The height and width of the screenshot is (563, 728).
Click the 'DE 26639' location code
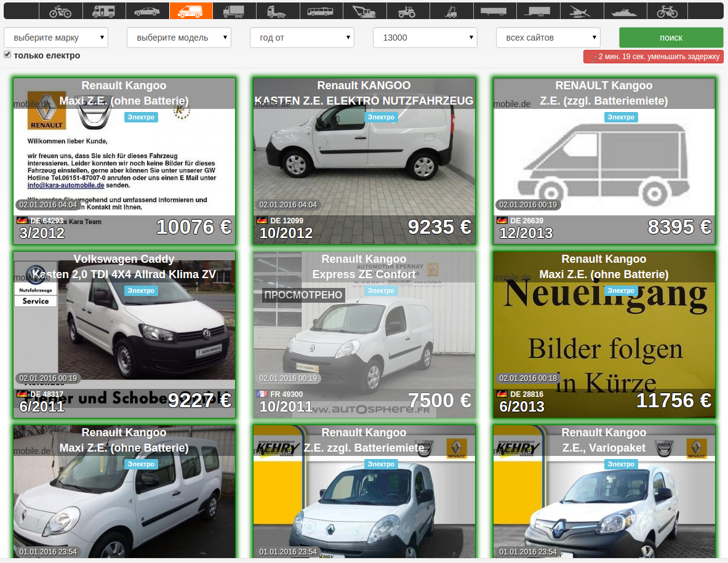point(527,221)
